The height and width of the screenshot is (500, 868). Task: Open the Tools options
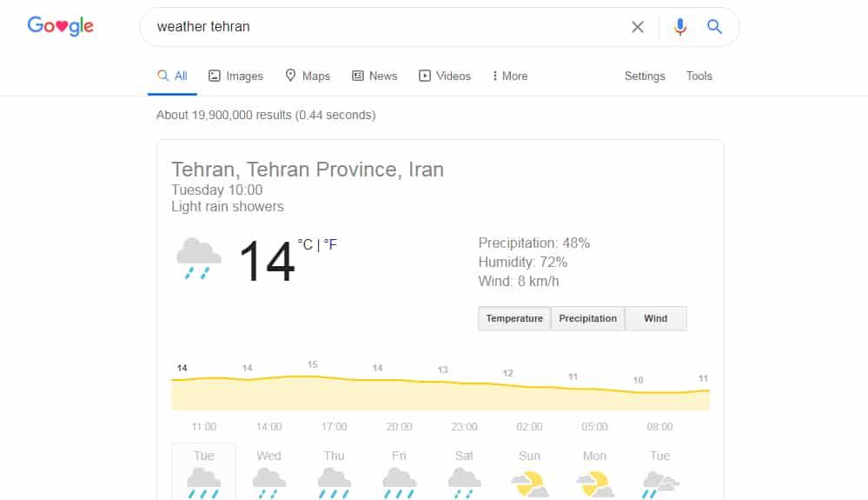(699, 77)
